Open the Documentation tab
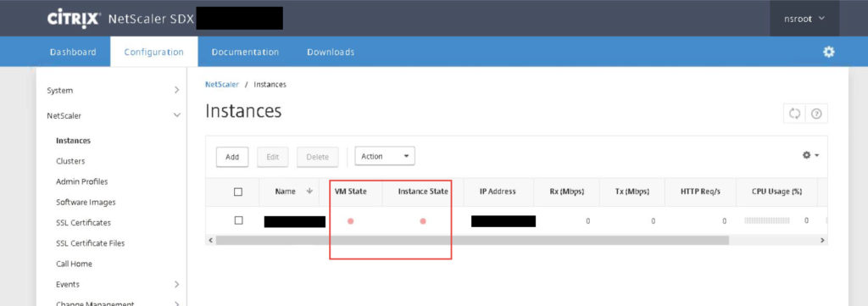This screenshot has width=868, height=306. pos(245,52)
